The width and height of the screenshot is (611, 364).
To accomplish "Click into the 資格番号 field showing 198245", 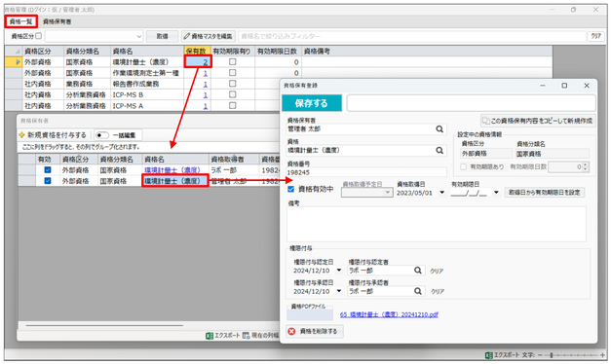I will click(366, 172).
